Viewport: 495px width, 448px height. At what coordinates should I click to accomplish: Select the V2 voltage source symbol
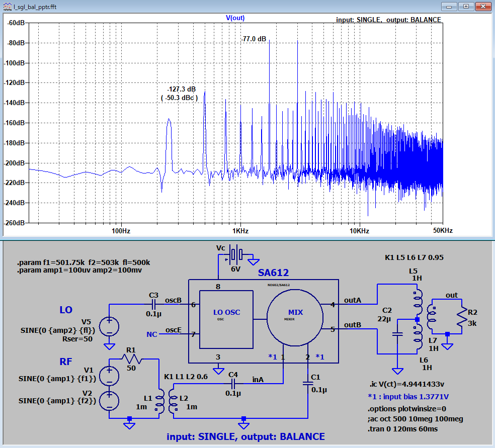coord(109,401)
